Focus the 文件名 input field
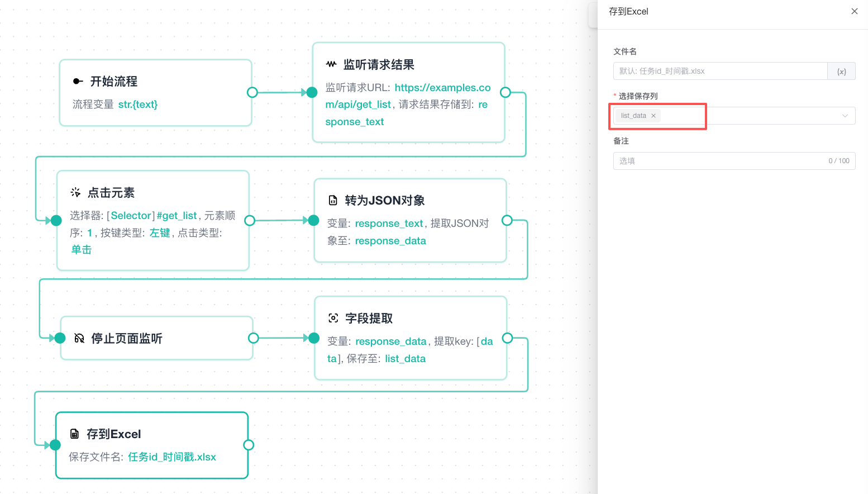Screen dimensions: 868x494 point(720,71)
